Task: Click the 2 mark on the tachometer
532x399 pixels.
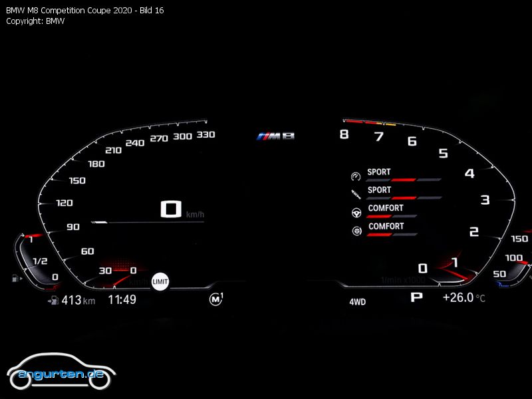Action: [474, 231]
